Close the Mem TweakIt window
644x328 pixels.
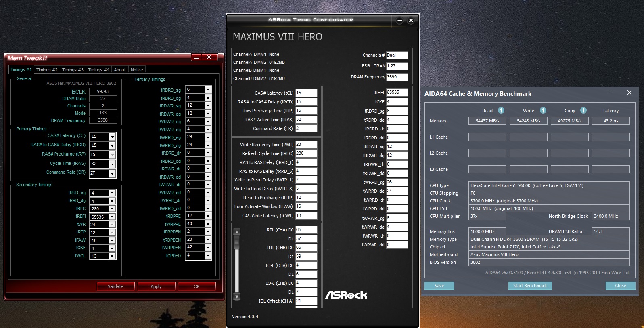209,57
